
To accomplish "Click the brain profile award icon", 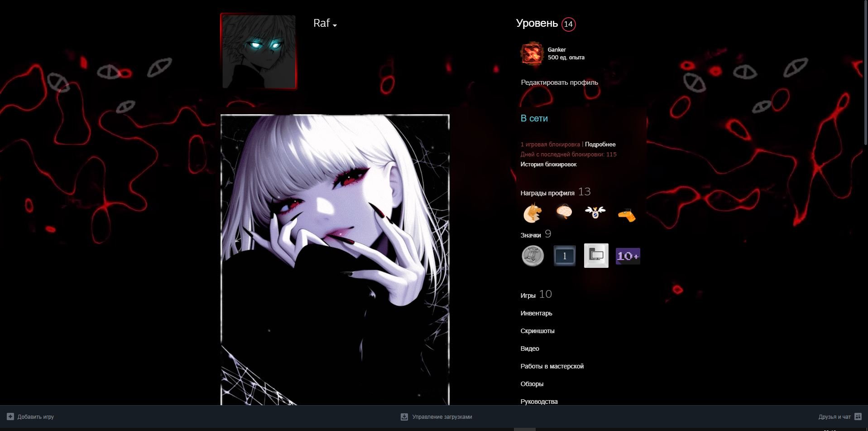I will pos(564,212).
